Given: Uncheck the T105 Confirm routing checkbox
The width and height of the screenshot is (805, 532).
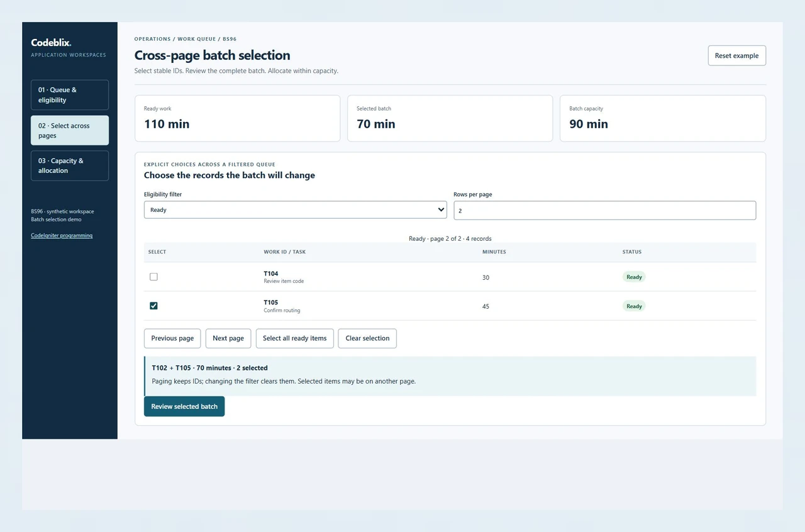Looking at the screenshot, I should (x=153, y=306).
